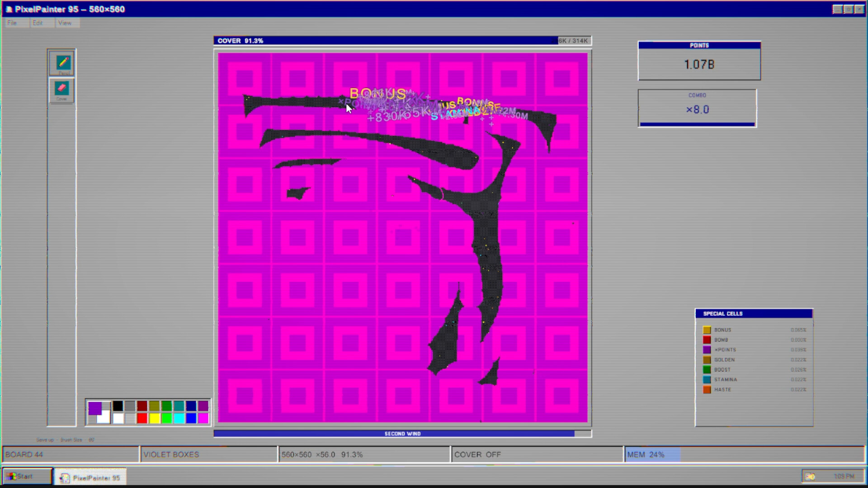This screenshot has height=488, width=868.
Task: Click COVER OFF status bar entry
Action: (x=537, y=455)
